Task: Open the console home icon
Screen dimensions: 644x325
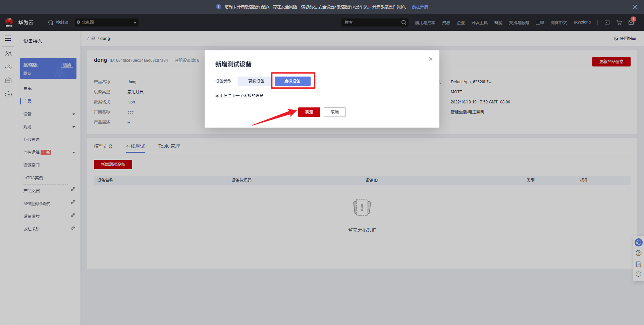Action: click(x=51, y=22)
